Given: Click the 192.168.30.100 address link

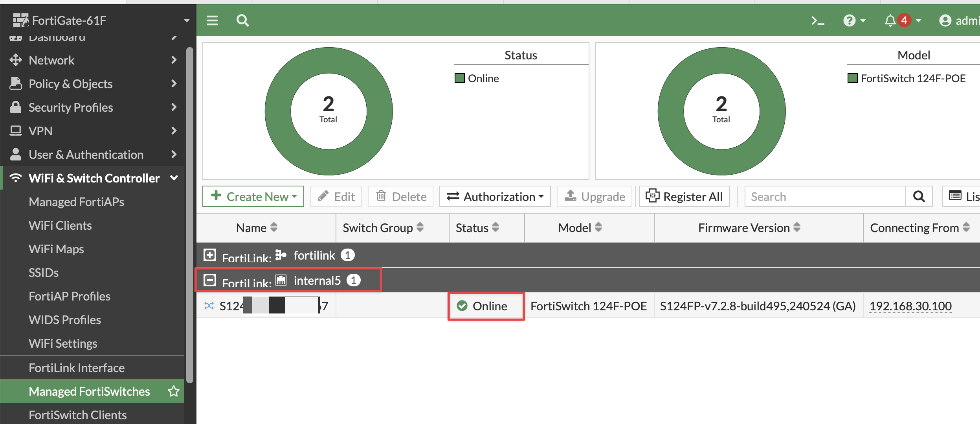Looking at the screenshot, I should coord(910,306).
